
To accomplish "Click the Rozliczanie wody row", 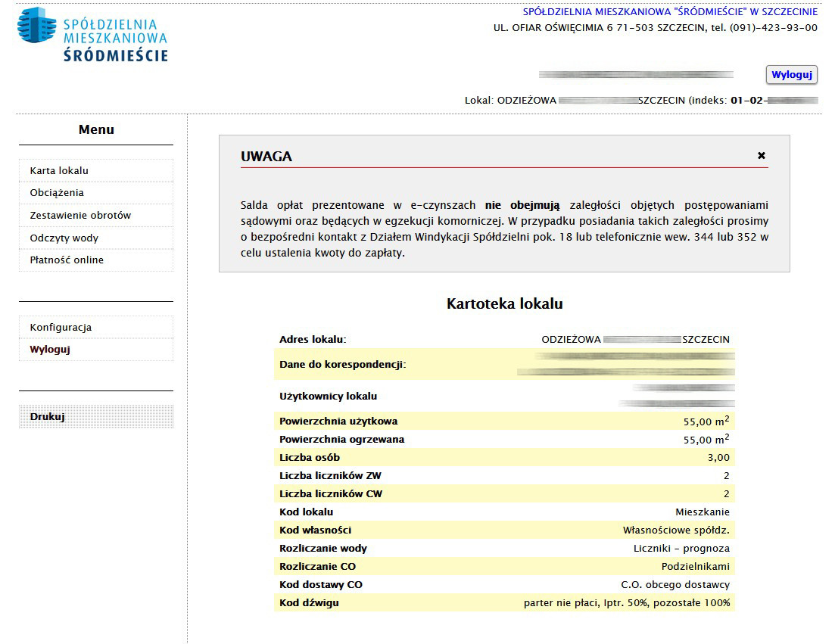I will click(504, 549).
